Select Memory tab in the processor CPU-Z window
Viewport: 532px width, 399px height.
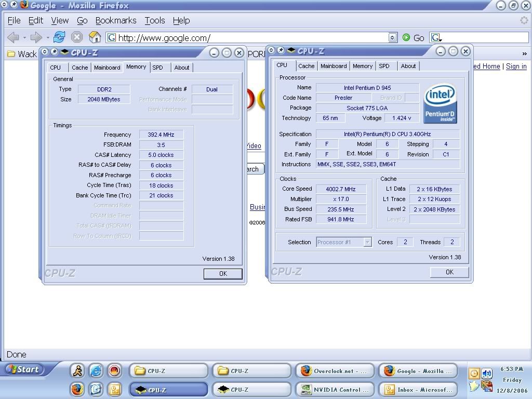point(363,66)
